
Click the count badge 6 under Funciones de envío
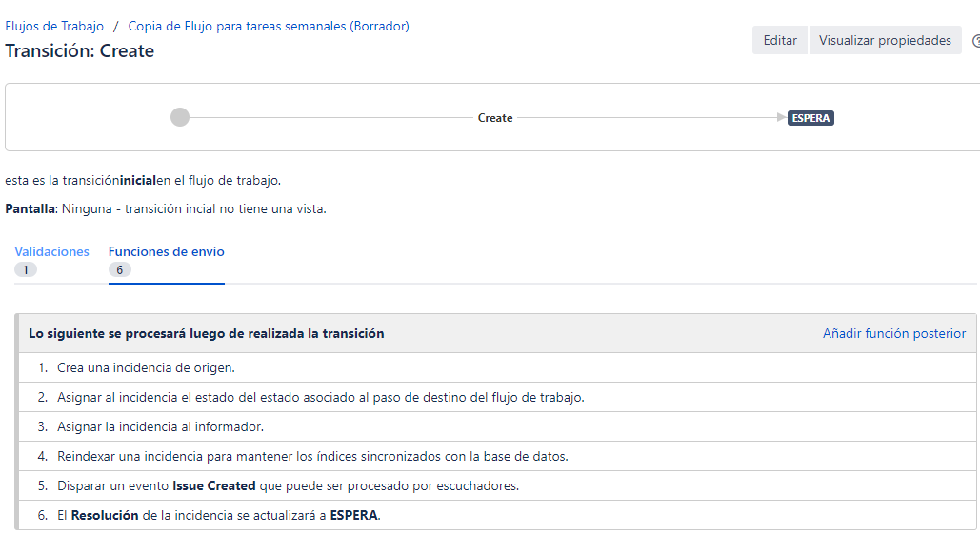point(119,270)
